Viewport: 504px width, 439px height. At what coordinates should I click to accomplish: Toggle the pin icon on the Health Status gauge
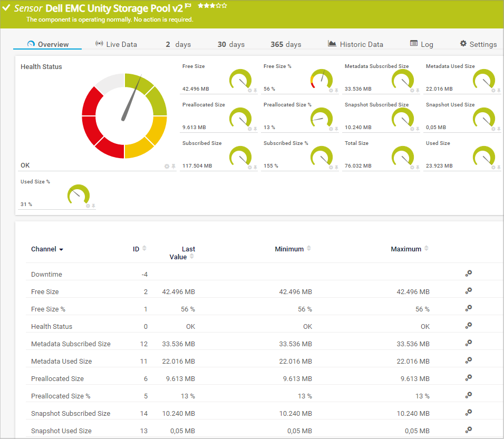[173, 167]
